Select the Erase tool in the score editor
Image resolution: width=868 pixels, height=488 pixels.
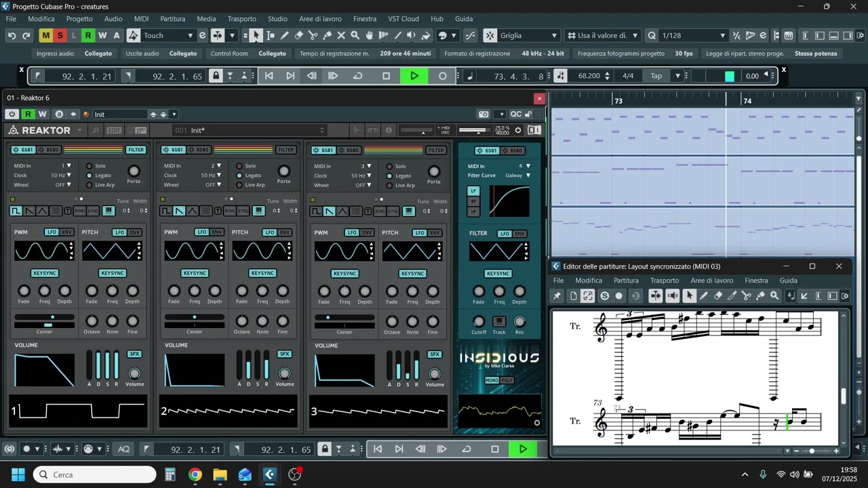[x=718, y=296]
